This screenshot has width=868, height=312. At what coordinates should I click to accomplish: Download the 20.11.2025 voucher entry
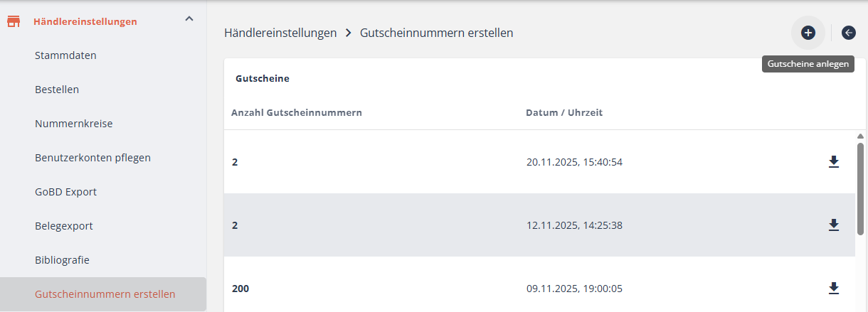tap(834, 162)
